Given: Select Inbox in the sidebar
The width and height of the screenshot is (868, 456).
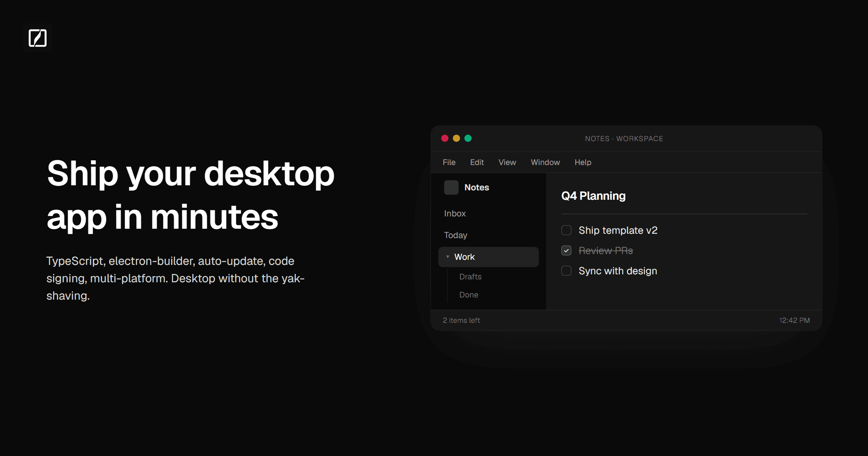Looking at the screenshot, I should click(x=489, y=214).
